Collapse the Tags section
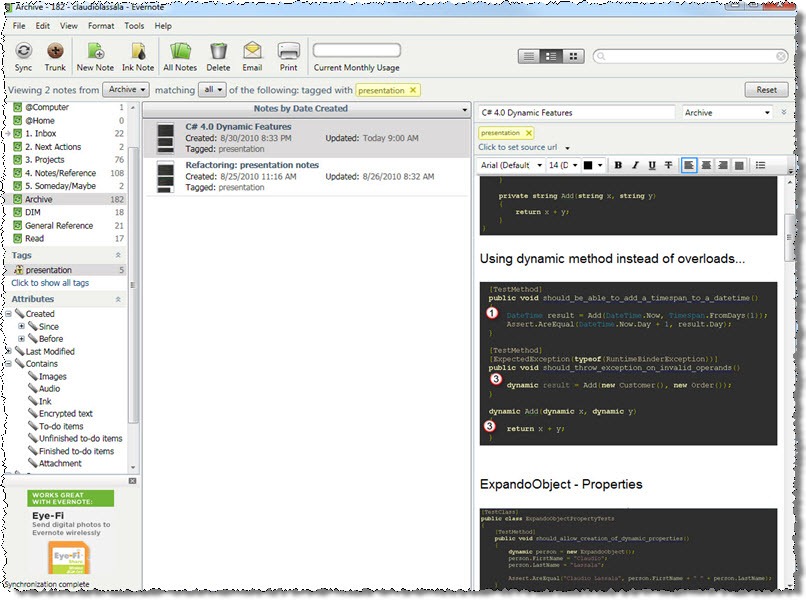The width and height of the screenshot is (806, 600). click(x=118, y=255)
